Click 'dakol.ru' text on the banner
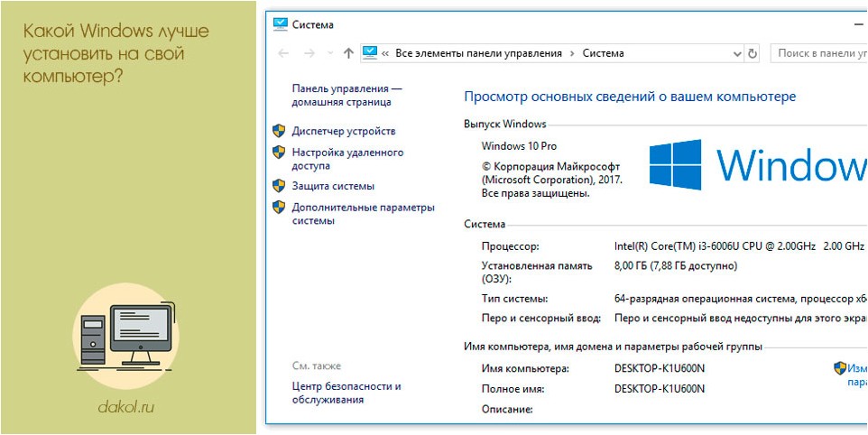Image resolution: width=868 pixels, height=435 pixels. tap(125, 407)
